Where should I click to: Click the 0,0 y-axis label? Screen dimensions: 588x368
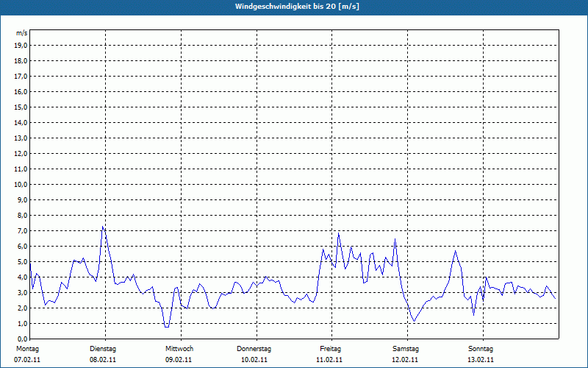click(x=22, y=339)
